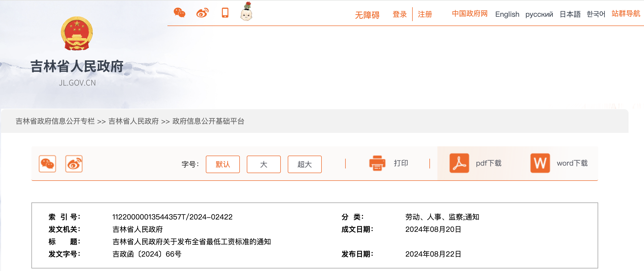Click document number 吉政函〔2024〕66号
The height and width of the screenshot is (271, 644).
coord(147,254)
